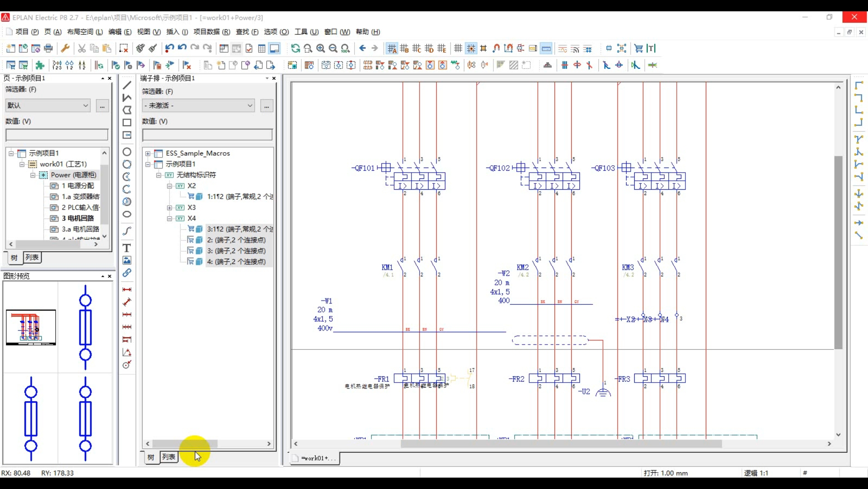The width and height of the screenshot is (868, 489).
Task: Open settings with the wrench icon
Action: pos(65,48)
